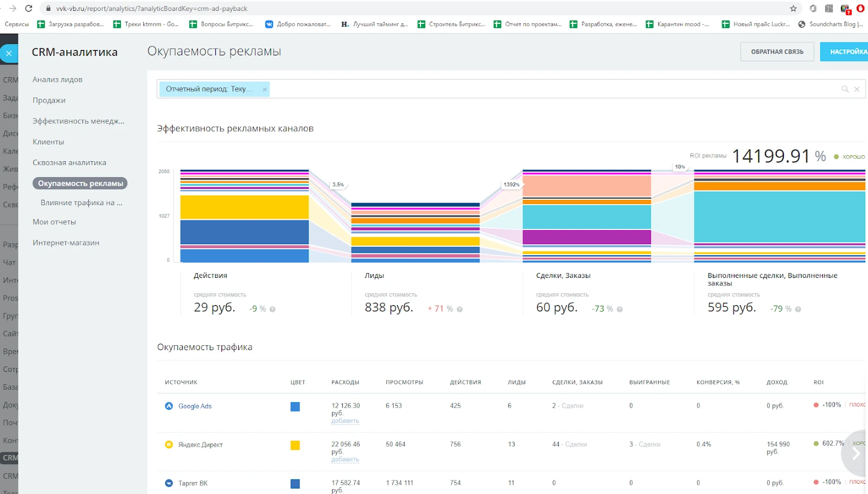Click the Яндекс.Директ source icon
The height and width of the screenshot is (494, 868).
point(169,445)
